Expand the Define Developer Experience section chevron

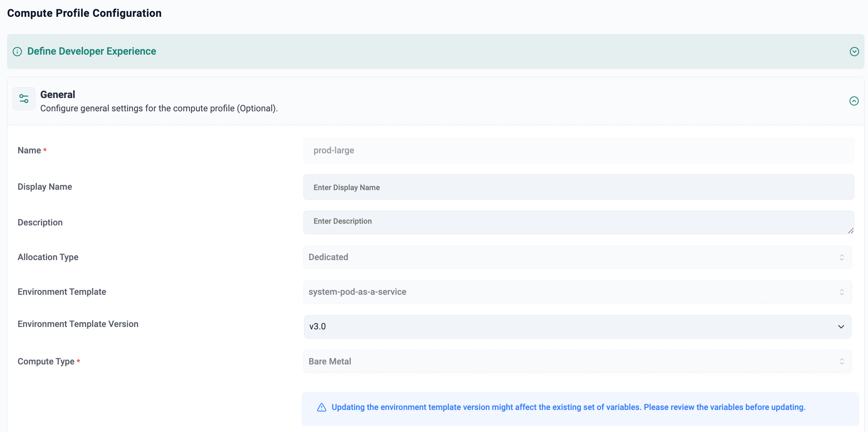click(854, 52)
